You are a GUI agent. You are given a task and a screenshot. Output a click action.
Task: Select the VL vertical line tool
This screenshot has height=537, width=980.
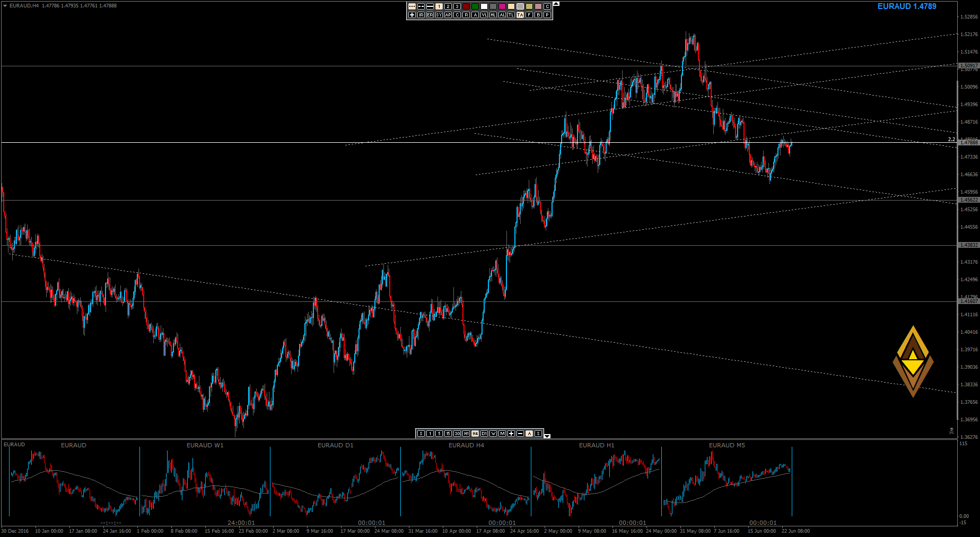(484, 15)
